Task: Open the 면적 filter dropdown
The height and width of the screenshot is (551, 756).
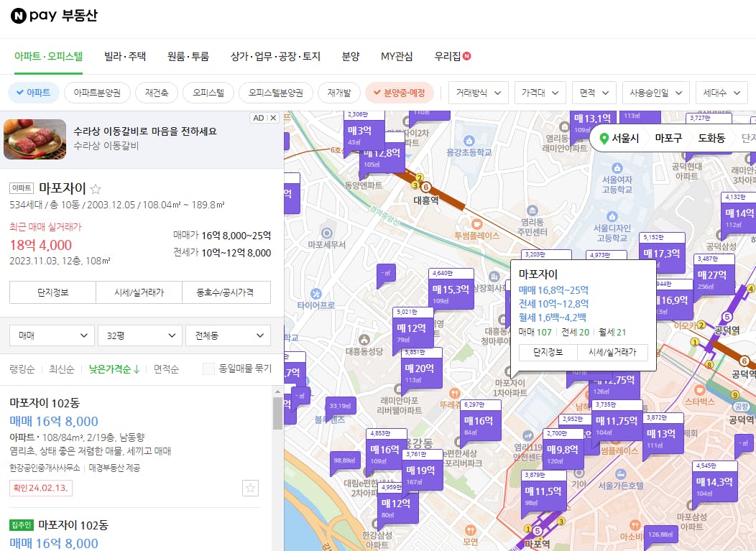Action: (594, 93)
